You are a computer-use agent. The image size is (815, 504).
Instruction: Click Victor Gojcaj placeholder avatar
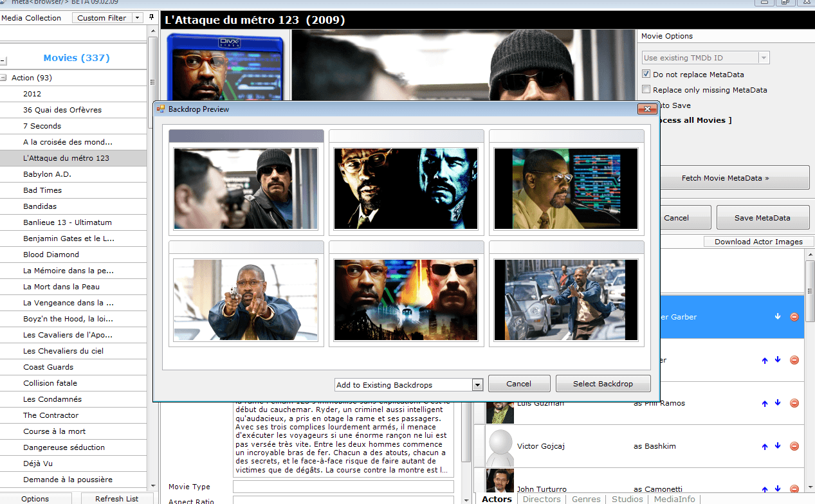500,447
